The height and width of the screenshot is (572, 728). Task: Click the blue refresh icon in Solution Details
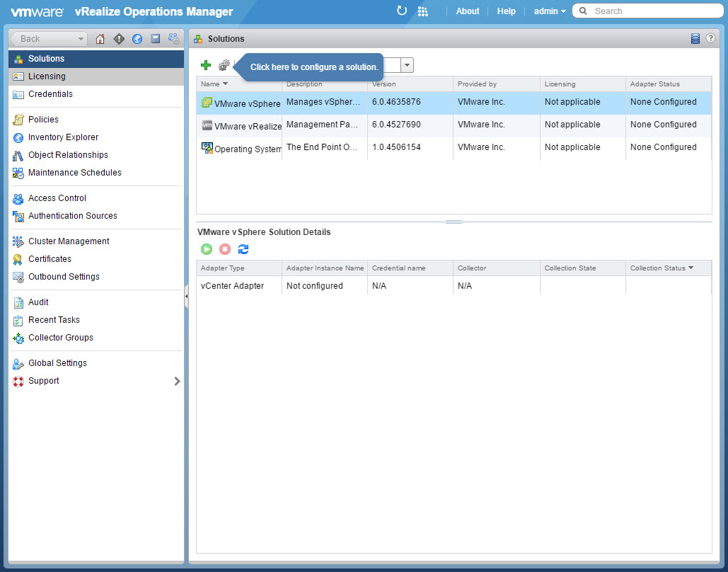243,249
